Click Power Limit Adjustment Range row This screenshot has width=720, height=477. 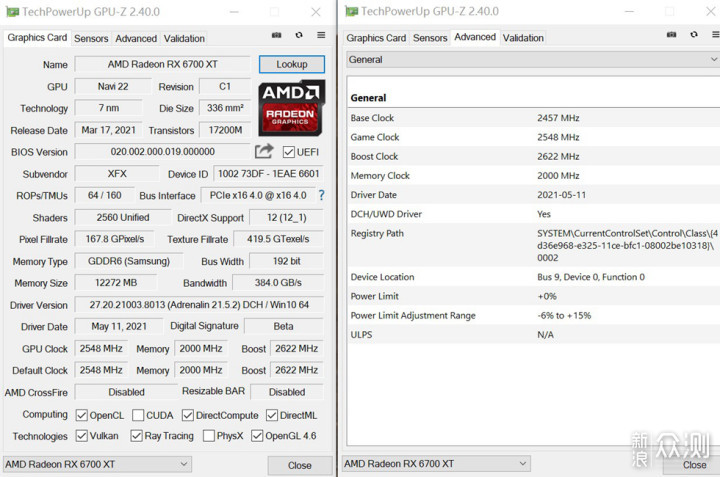pos(533,315)
